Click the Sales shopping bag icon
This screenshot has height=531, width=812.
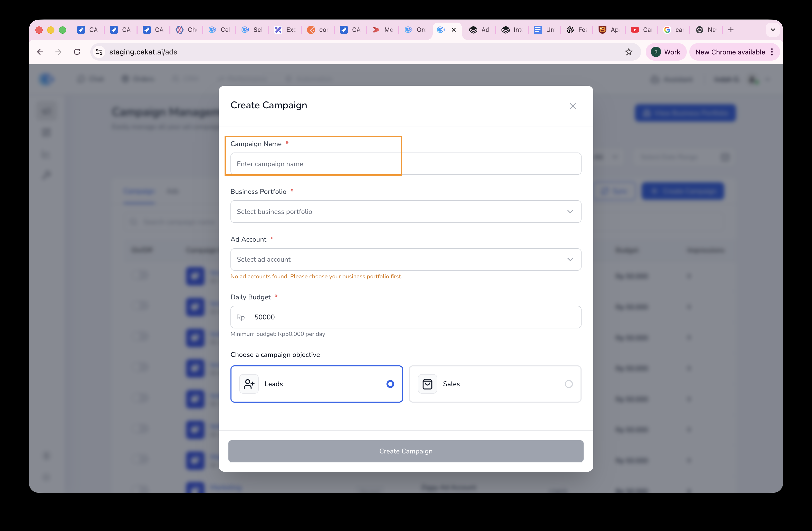427,384
